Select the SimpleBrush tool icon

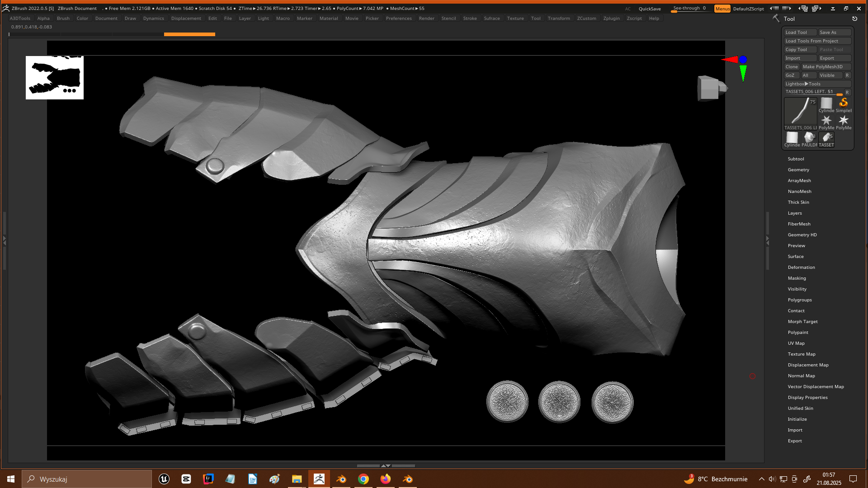tap(844, 105)
